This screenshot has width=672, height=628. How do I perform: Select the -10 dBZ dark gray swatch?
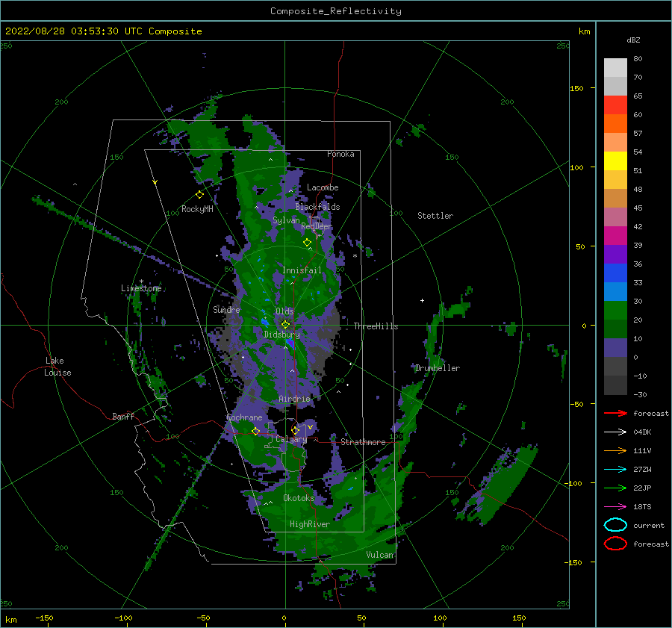pos(615,385)
